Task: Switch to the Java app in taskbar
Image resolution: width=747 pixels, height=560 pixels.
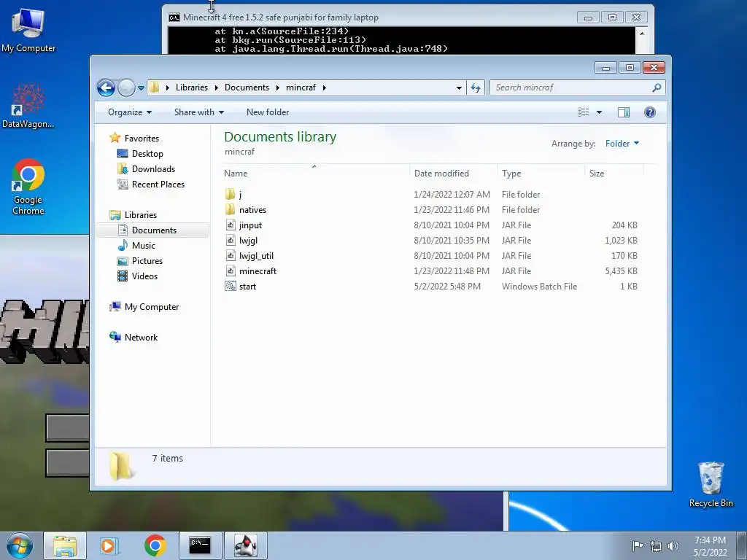Action: 245,545
